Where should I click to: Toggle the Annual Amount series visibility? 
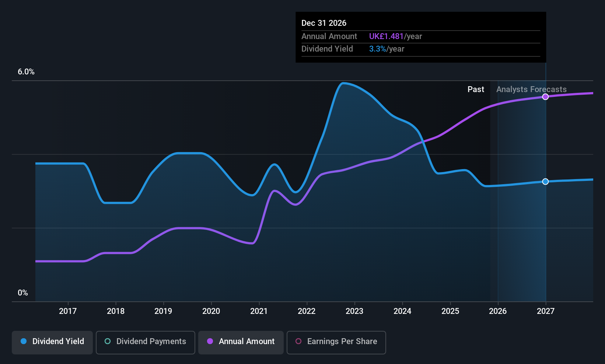241,342
